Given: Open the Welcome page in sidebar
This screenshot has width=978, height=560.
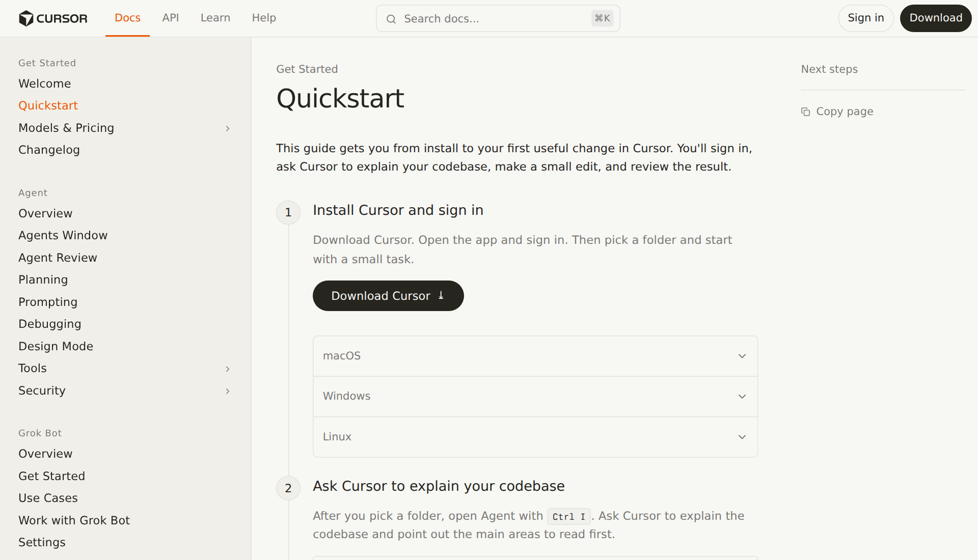Looking at the screenshot, I should [45, 83].
